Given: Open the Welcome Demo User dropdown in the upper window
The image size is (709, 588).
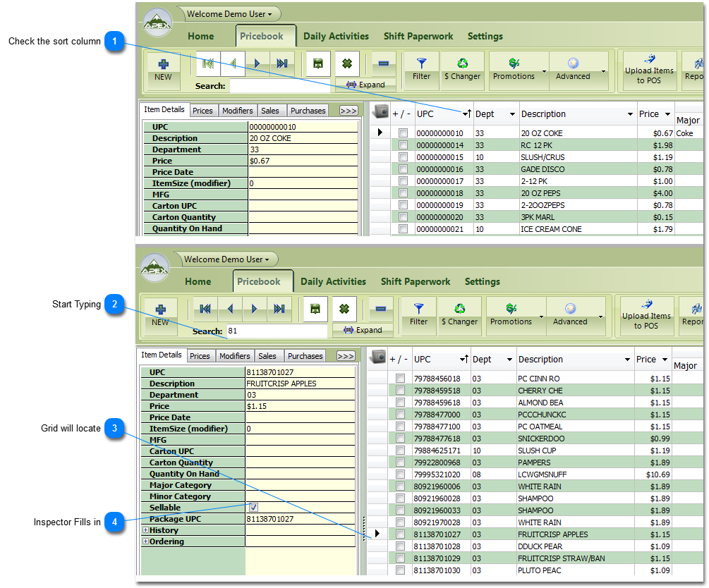Looking at the screenshot, I should 229,14.
